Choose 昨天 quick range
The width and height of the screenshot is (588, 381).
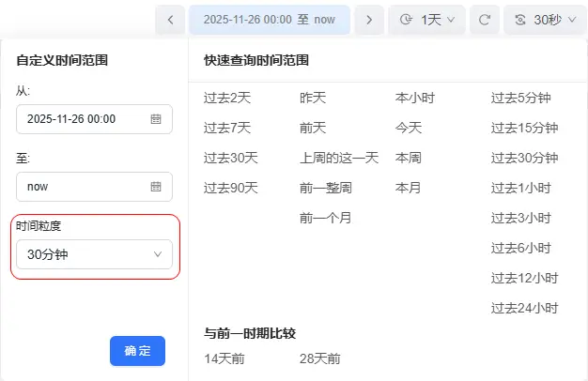coord(313,99)
